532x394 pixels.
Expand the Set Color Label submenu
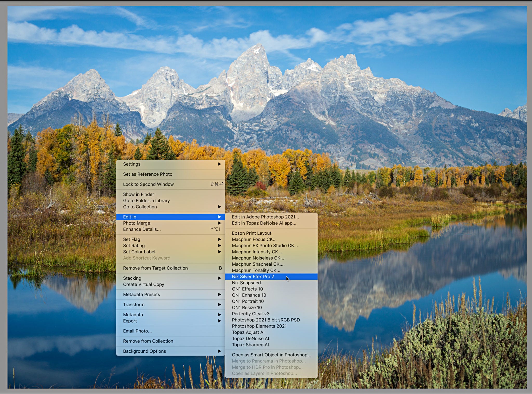(171, 252)
